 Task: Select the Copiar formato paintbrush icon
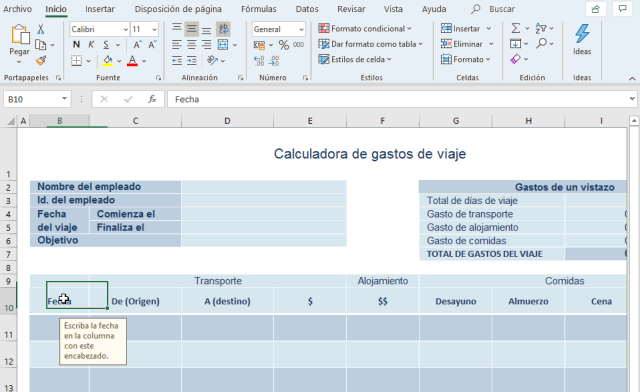[40, 60]
